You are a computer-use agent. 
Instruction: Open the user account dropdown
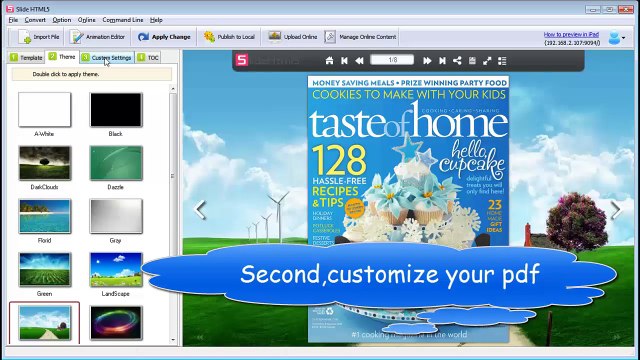click(x=617, y=38)
